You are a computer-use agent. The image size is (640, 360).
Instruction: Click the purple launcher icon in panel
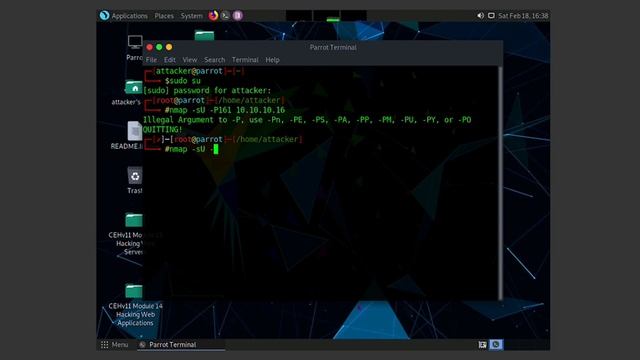(238, 16)
